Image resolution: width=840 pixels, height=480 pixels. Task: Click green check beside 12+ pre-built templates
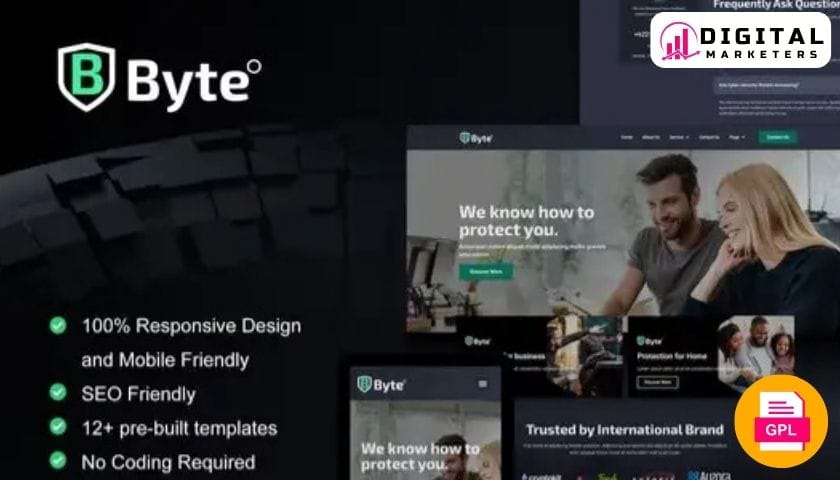58,427
